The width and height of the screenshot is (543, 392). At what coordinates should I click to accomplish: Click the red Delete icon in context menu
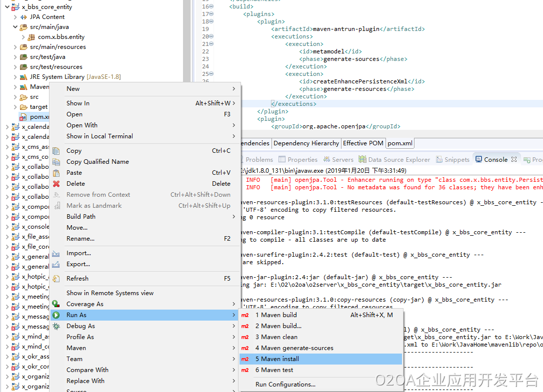click(56, 184)
